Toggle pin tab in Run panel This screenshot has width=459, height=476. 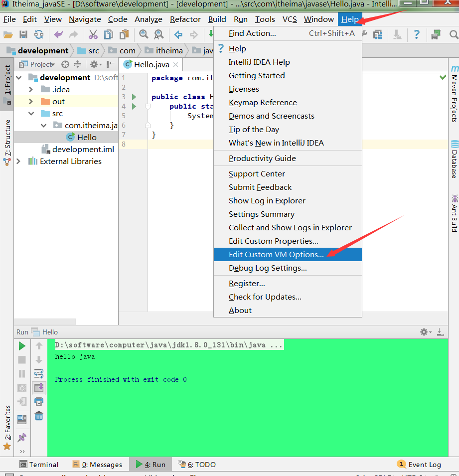tap(22, 437)
